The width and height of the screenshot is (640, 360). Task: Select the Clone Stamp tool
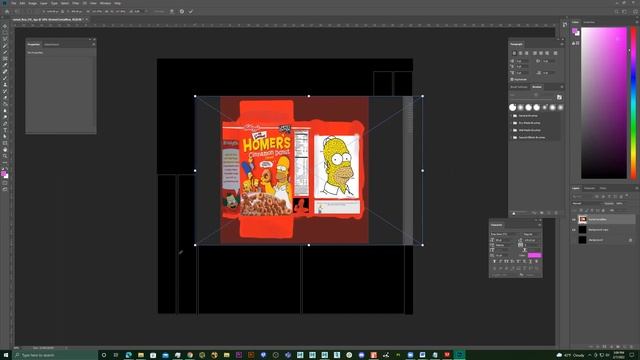click(5, 84)
